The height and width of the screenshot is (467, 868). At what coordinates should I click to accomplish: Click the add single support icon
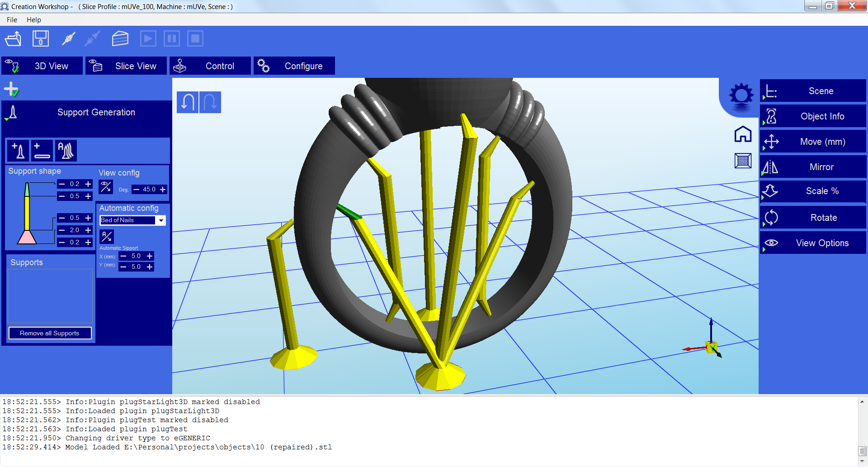(19, 151)
